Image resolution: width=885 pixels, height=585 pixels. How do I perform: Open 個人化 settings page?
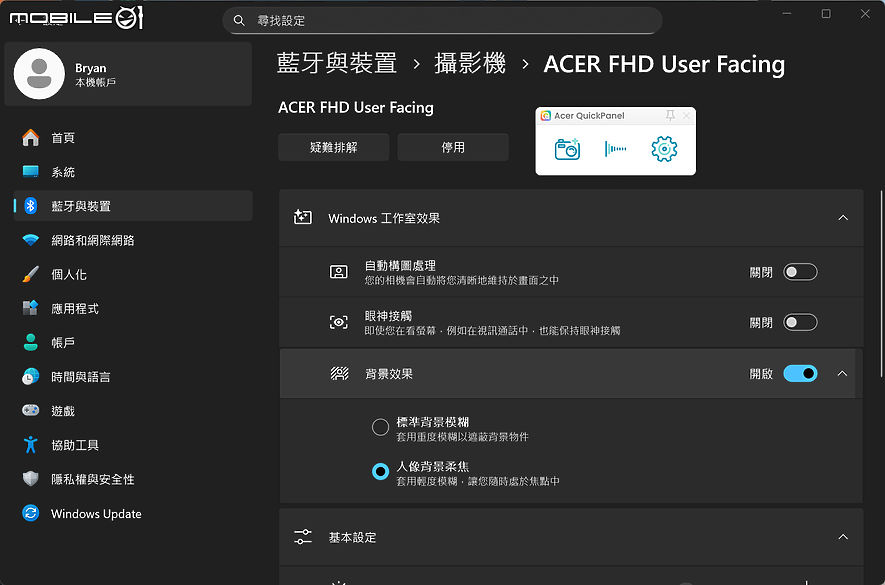click(133, 274)
